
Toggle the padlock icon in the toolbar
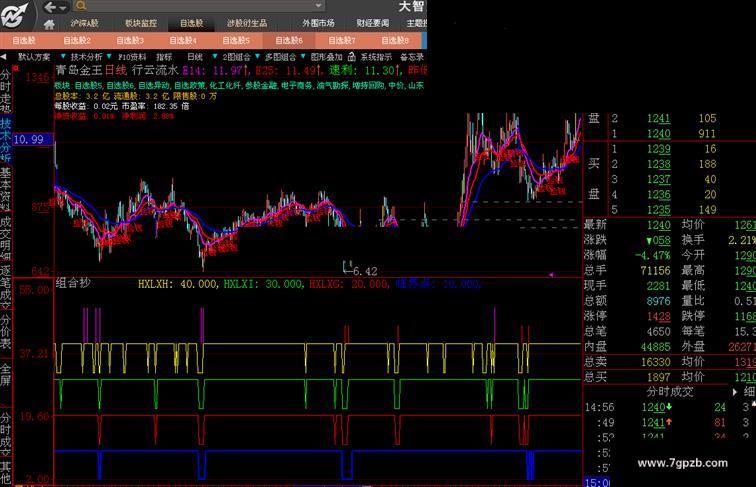352,57
